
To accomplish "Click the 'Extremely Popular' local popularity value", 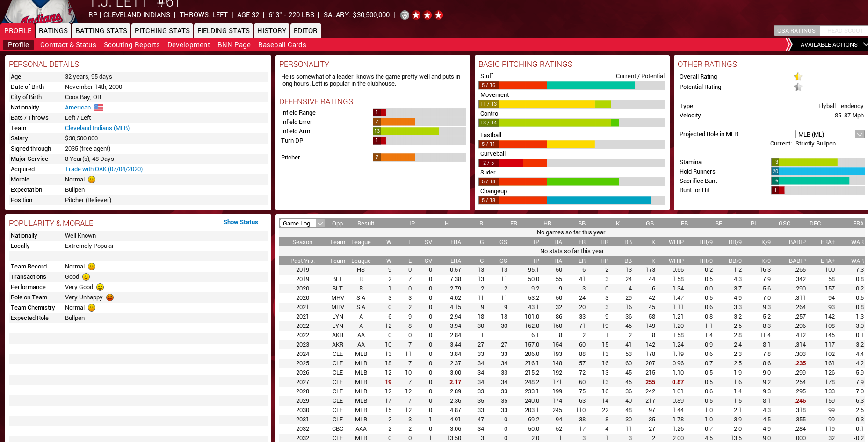I will pyautogui.click(x=89, y=246).
